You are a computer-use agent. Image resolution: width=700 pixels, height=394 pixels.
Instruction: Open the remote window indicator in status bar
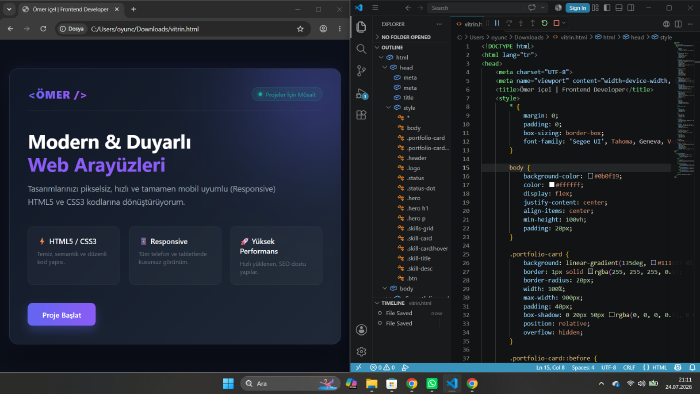[x=358, y=368]
